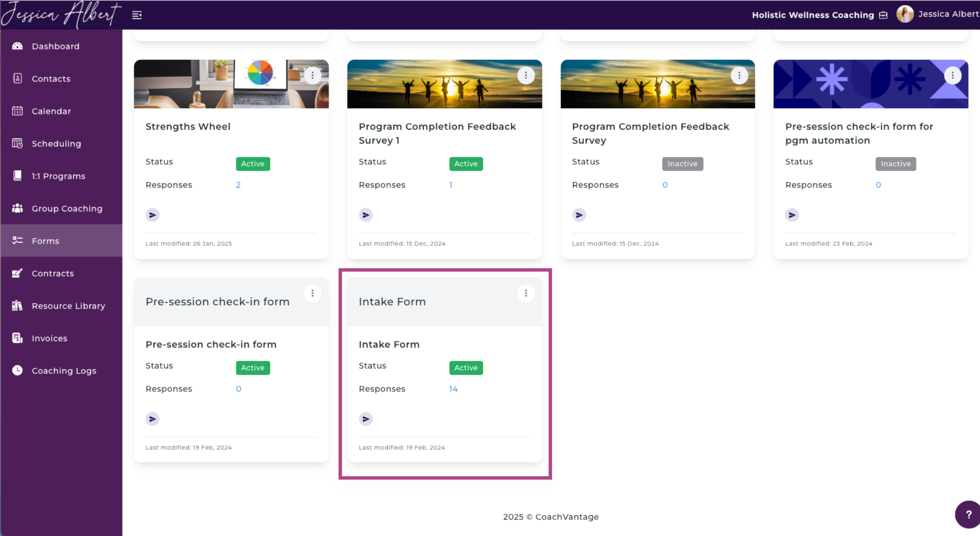Open options menu for Feedback Survey 1
The image size is (980, 536).
526,75
